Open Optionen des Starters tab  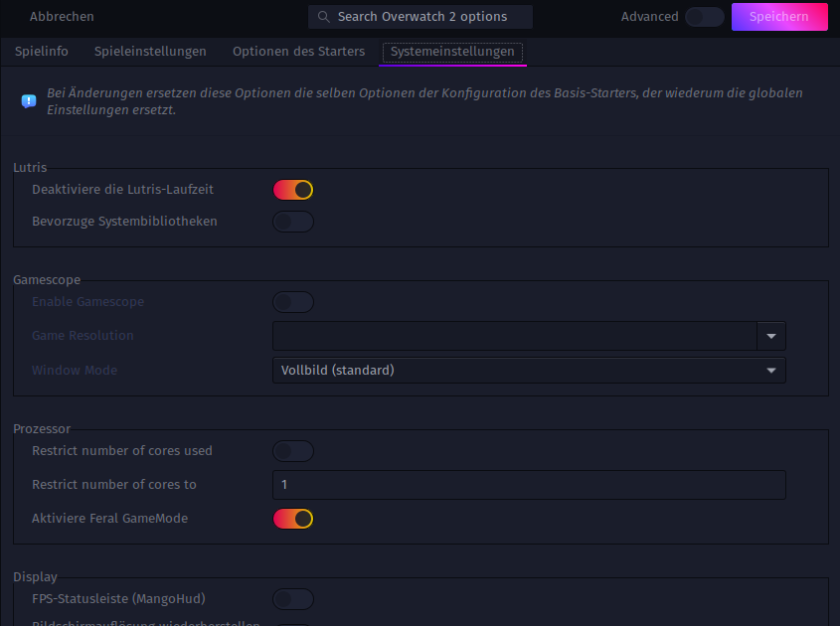(x=298, y=52)
